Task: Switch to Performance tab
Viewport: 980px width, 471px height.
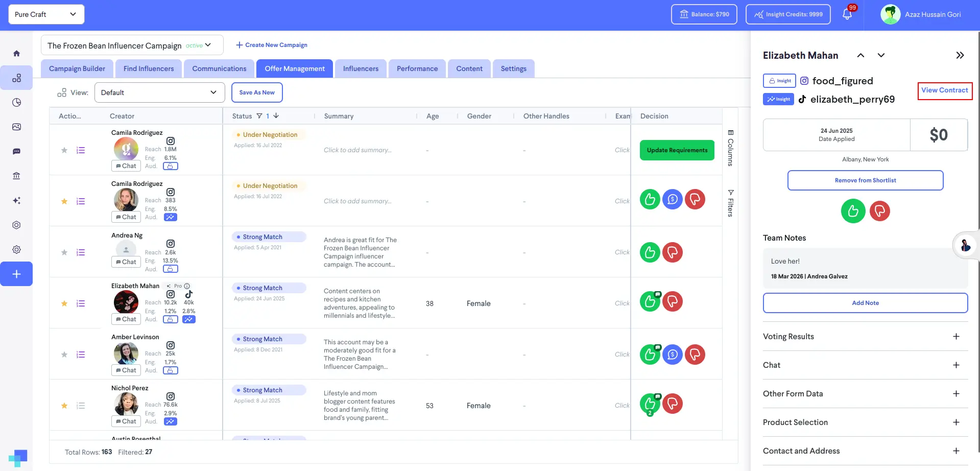Action: (417, 68)
